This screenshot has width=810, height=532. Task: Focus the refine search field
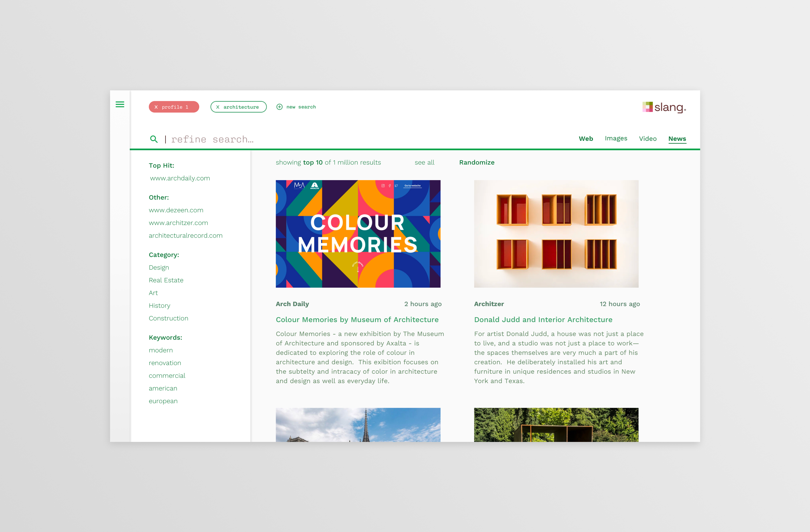212,139
